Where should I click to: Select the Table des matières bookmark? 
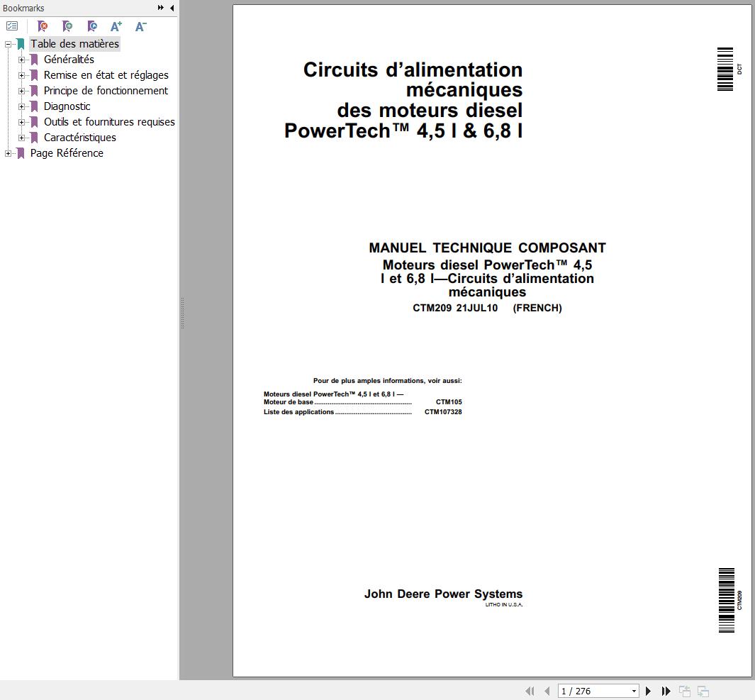click(74, 44)
